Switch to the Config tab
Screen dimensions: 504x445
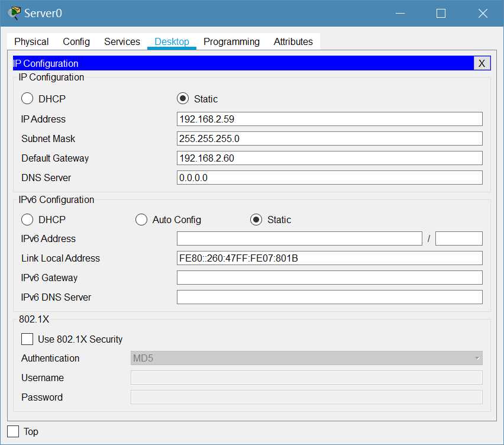76,41
